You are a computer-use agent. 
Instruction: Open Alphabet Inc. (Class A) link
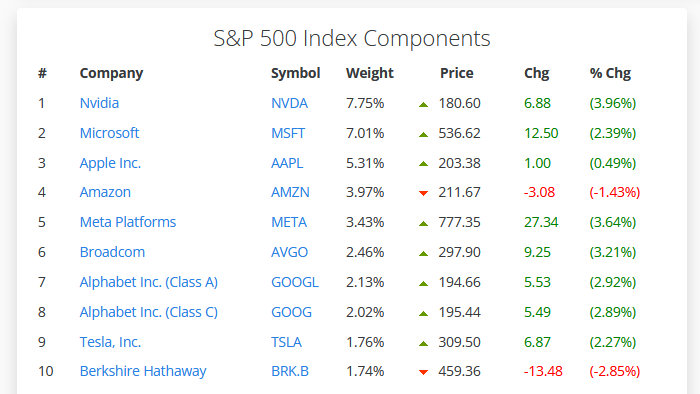[149, 282]
